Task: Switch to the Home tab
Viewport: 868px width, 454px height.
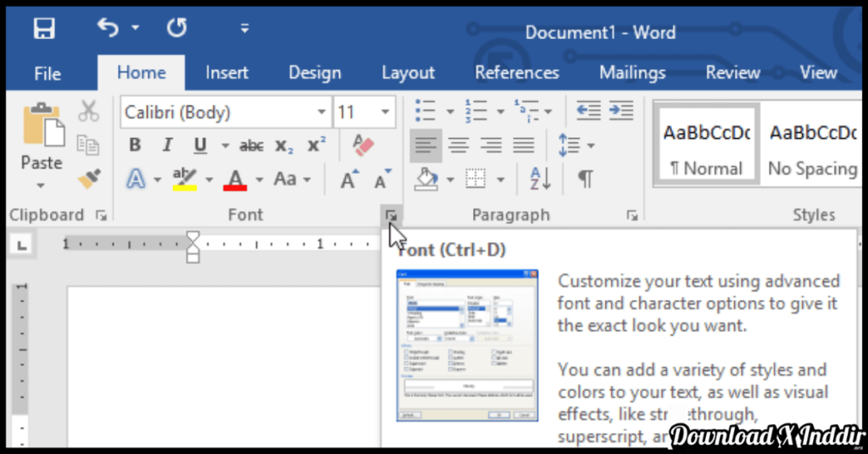Action: 142,73
